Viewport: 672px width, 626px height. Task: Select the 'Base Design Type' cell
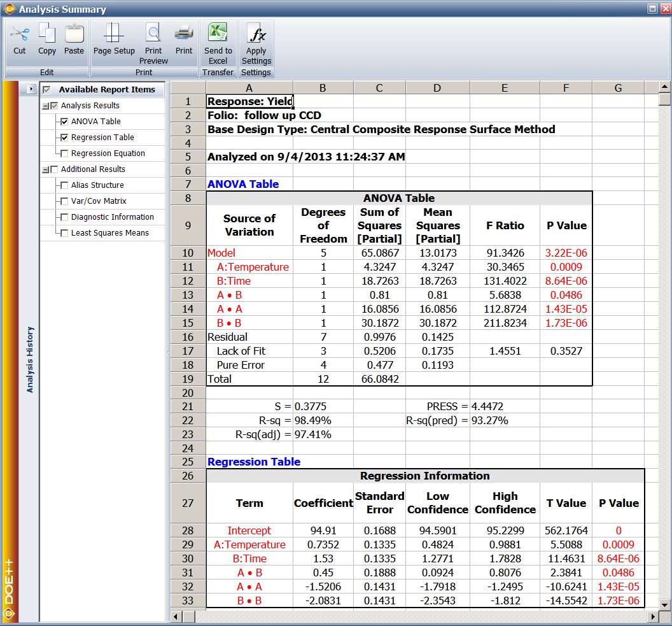coord(381,129)
